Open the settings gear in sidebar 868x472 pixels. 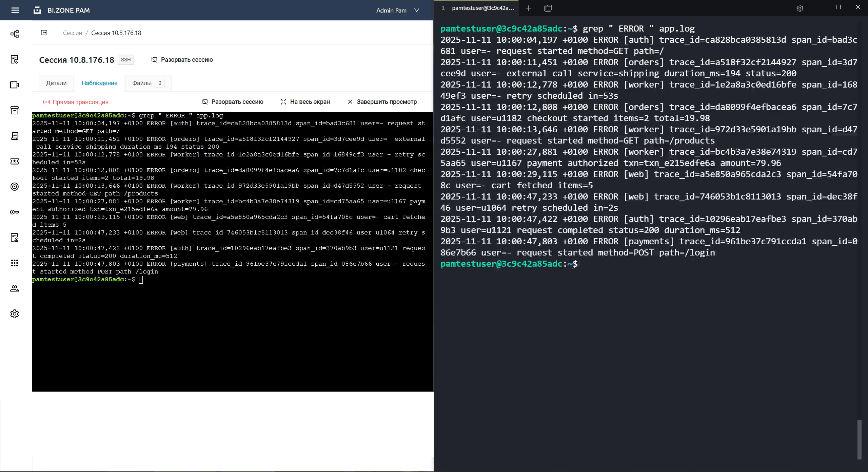click(x=15, y=314)
